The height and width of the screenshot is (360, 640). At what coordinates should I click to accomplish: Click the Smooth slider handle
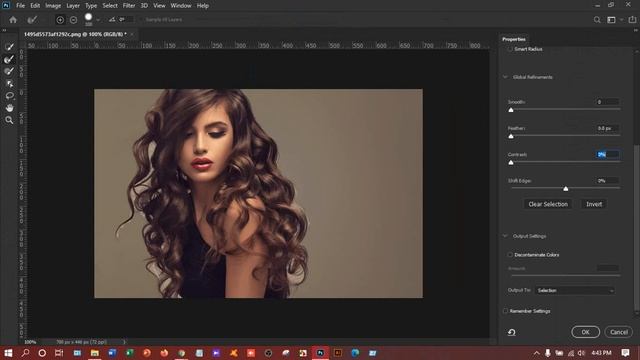point(511,110)
